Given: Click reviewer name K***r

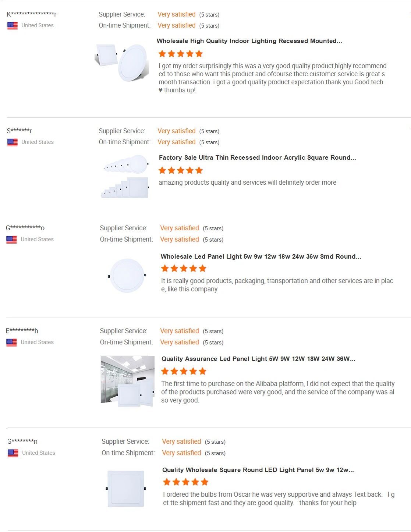Looking at the screenshot, I should click(32, 14).
